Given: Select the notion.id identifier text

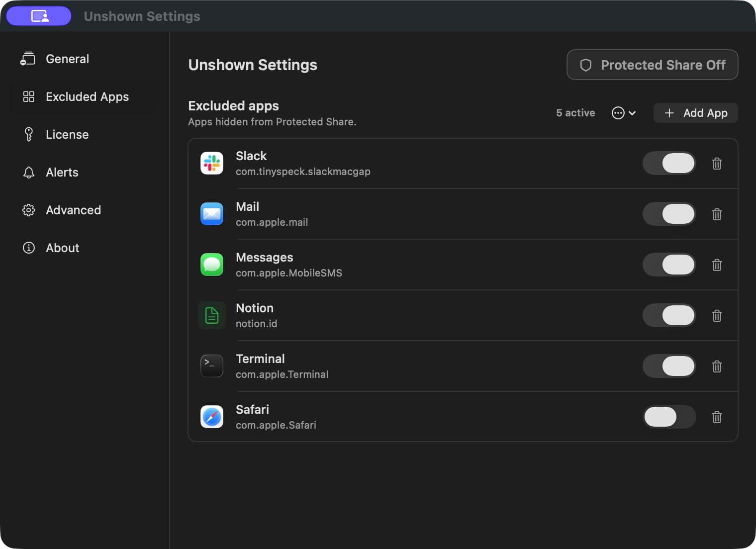Looking at the screenshot, I should [256, 324].
